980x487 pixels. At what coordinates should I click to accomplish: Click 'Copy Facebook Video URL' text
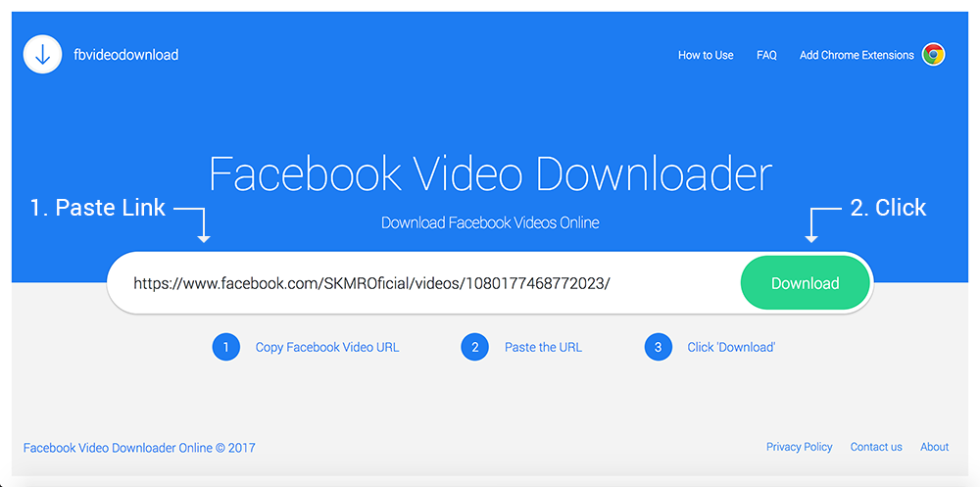click(327, 348)
